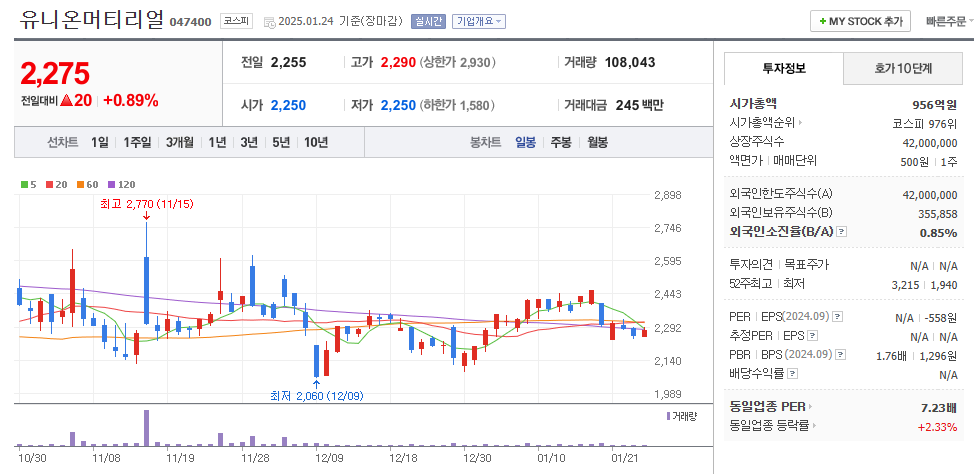Click the 전일 value 2,255

point(289,63)
